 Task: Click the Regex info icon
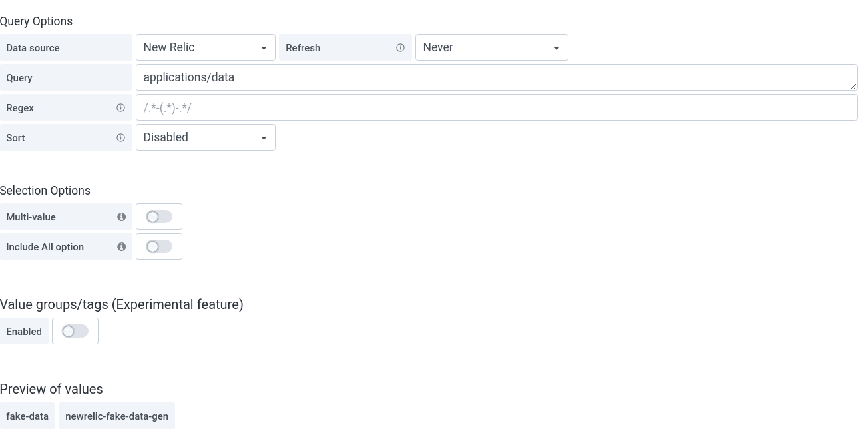[x=120, y=108]
